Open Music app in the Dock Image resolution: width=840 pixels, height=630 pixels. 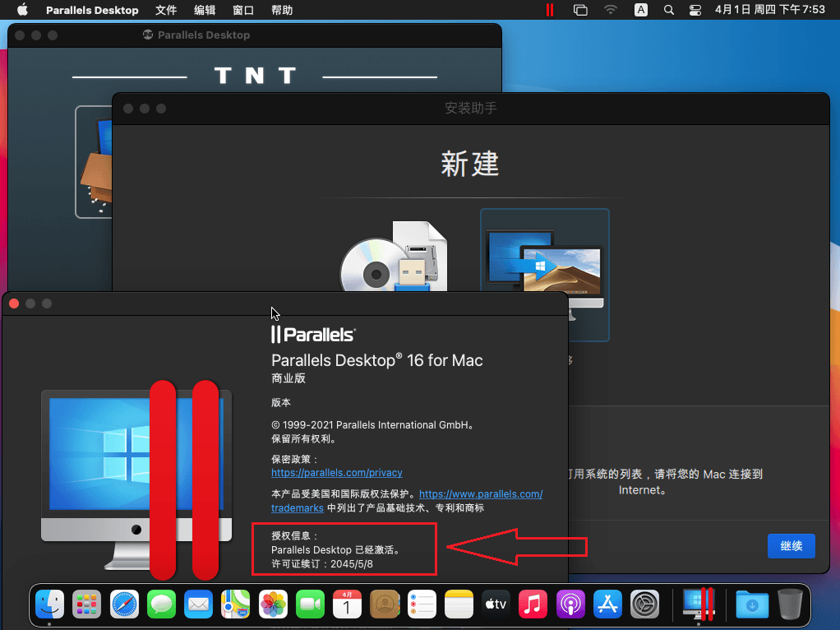533,604
